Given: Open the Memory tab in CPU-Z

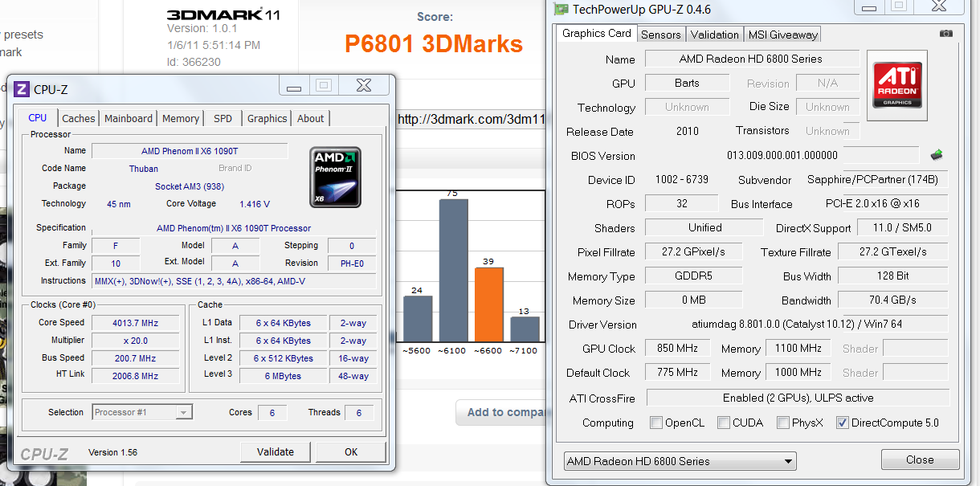Looking at the screenshot, I should (x=181, y=118).
